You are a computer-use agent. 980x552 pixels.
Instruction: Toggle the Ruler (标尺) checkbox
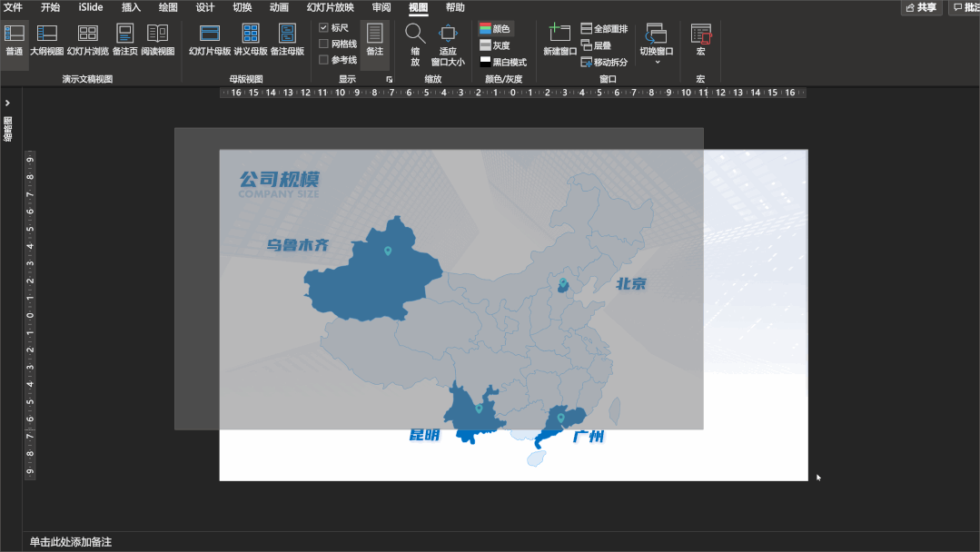coord(323,27)
